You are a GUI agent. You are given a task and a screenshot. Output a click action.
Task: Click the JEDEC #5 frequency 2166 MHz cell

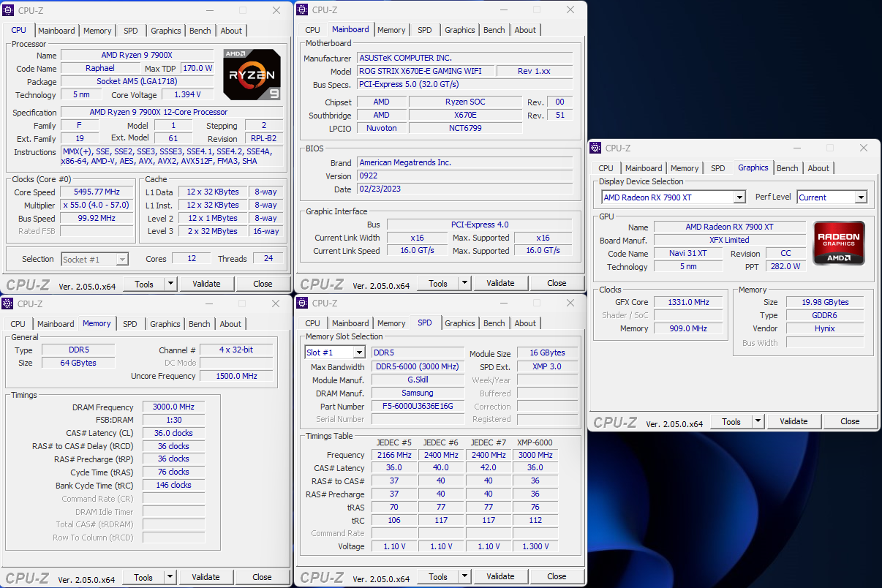coord(393,455)
